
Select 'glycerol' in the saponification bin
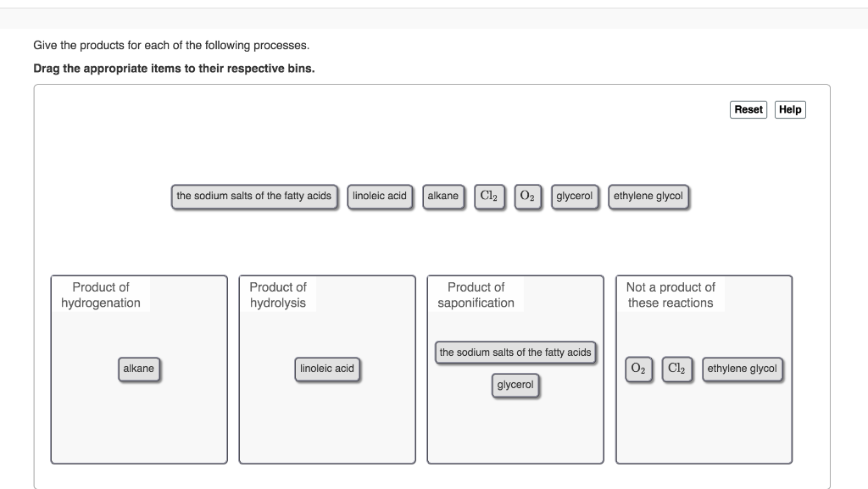(x=515, y=385)
